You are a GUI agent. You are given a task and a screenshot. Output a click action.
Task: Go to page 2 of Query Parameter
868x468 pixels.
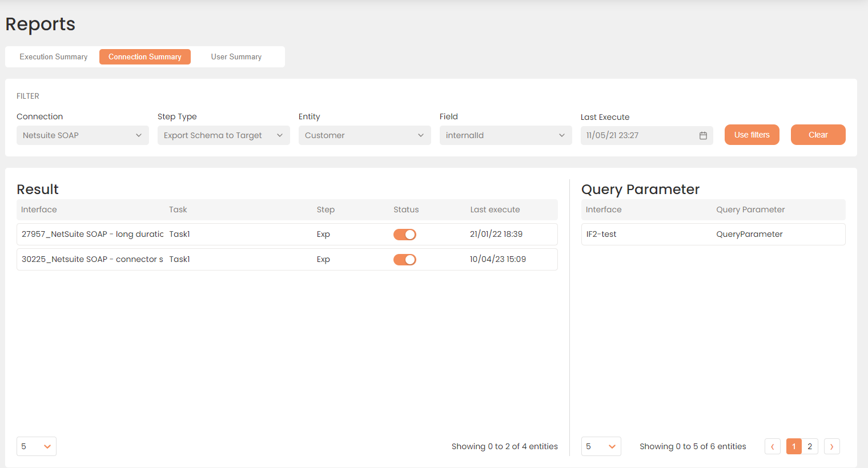pos(810,446)
